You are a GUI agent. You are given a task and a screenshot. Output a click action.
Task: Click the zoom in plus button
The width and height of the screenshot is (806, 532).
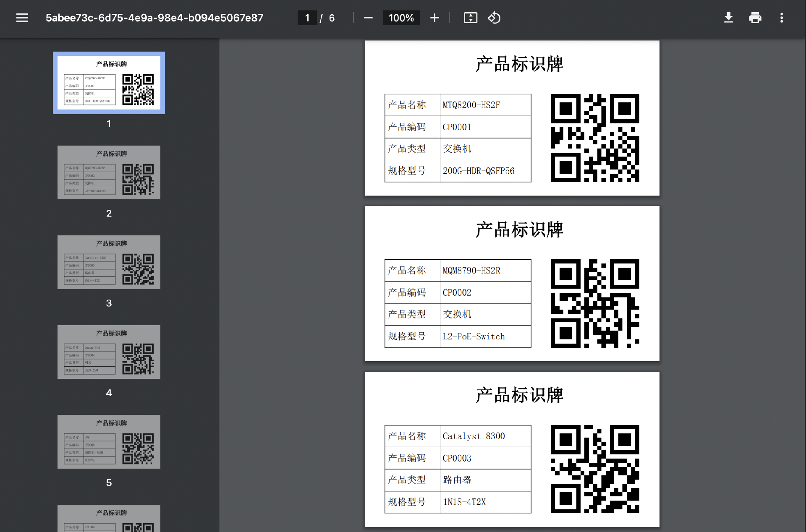[434, 18]
